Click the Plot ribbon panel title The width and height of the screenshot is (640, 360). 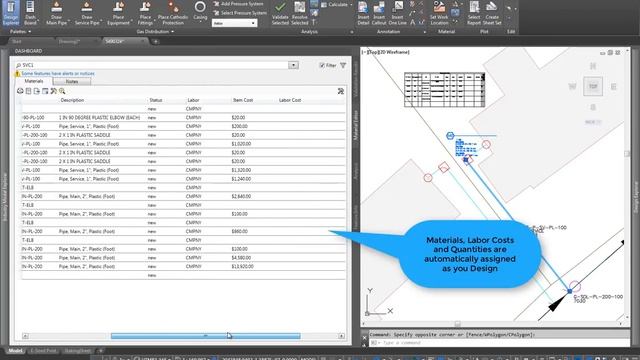click(484, 31)
